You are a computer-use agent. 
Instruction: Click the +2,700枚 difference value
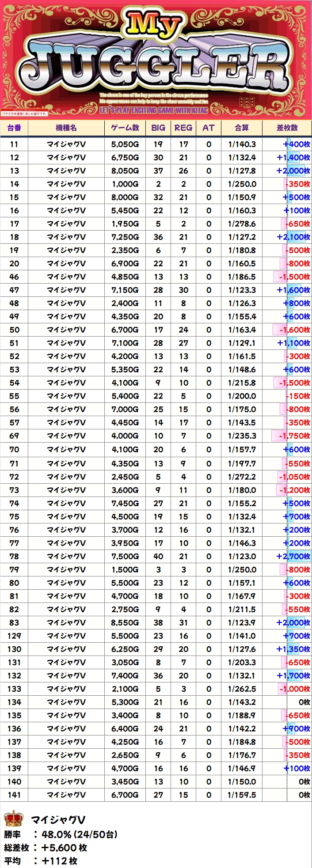pos(293,556)
